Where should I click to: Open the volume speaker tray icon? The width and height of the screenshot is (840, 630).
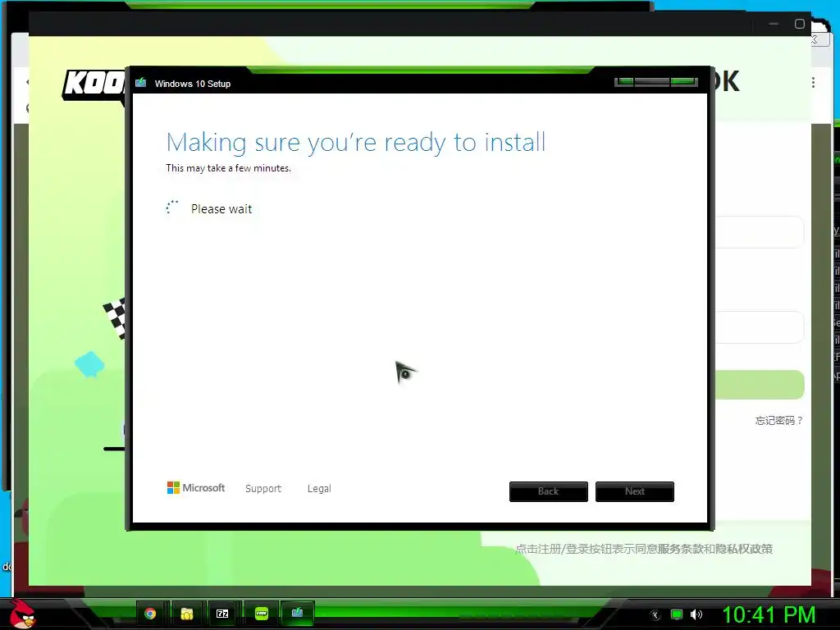click(x=696, y=614)
